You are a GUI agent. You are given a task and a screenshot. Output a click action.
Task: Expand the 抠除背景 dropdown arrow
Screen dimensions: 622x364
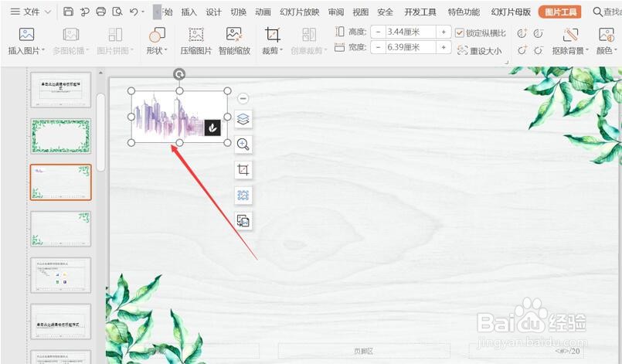click(586, 51)
